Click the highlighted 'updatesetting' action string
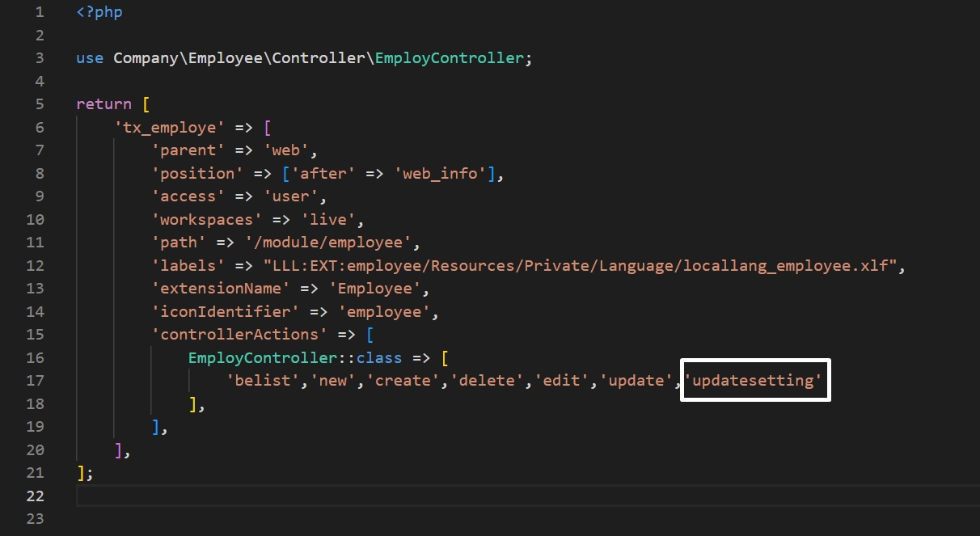 tap(755, 381)
